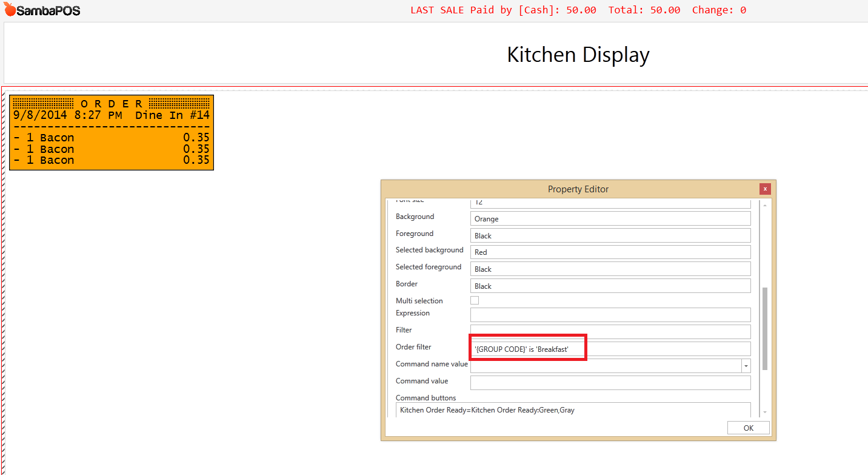Open the Command name value dropdown
Screen dimensions: 868x475
(x=746, y=366)
